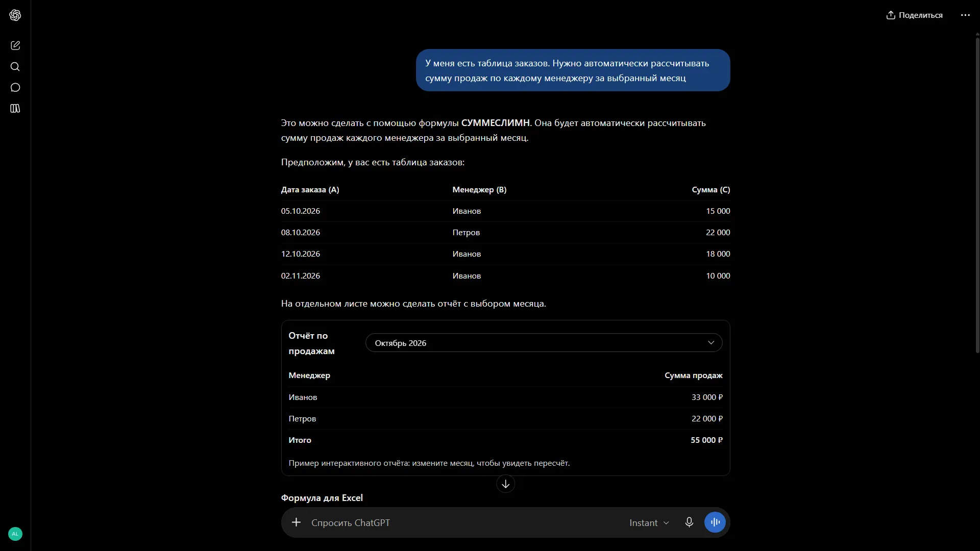The image size is (980, 551).
Task: Click the date cell 05.10.2026
Action: (x=301, y=211)
